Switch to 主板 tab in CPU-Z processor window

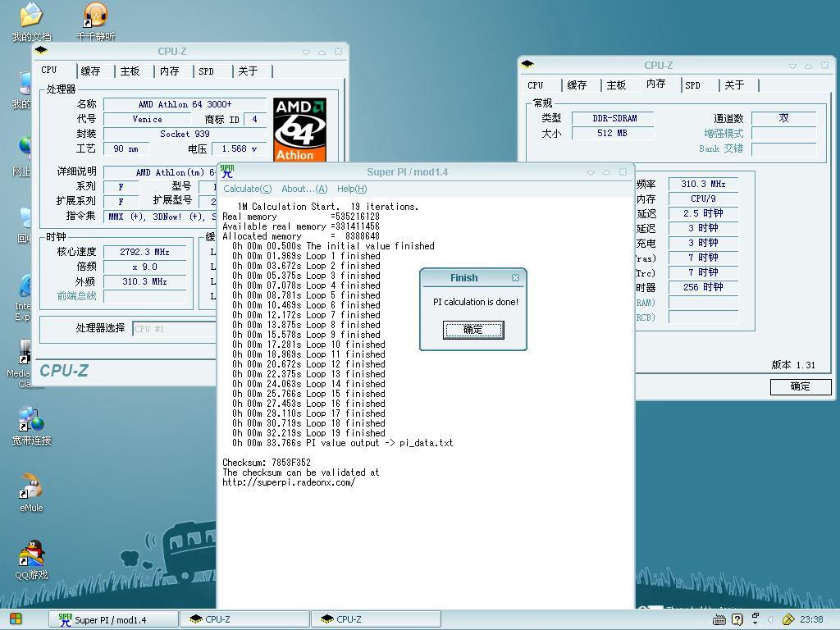tap(130, 71)
